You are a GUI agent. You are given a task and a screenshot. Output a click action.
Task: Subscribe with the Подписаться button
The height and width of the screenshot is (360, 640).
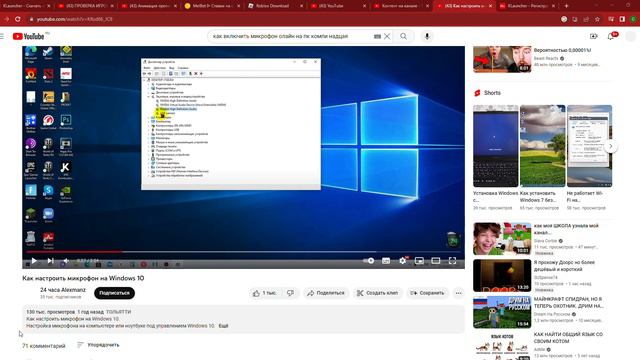pos(114,293)
